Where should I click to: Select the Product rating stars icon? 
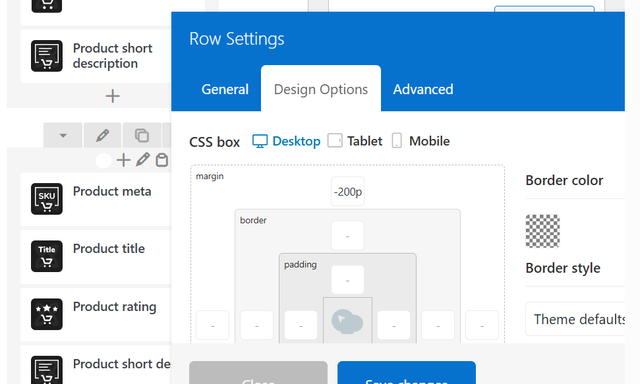point(47,314)
